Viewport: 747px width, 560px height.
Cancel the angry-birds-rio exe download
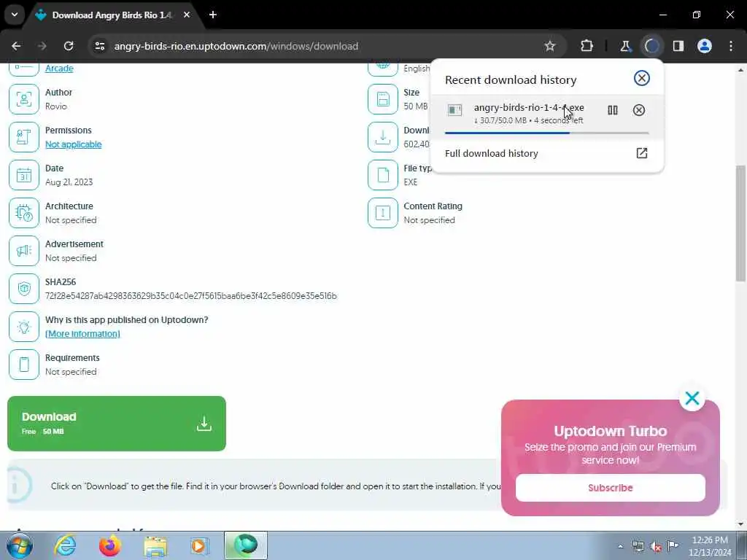[639, 111]
